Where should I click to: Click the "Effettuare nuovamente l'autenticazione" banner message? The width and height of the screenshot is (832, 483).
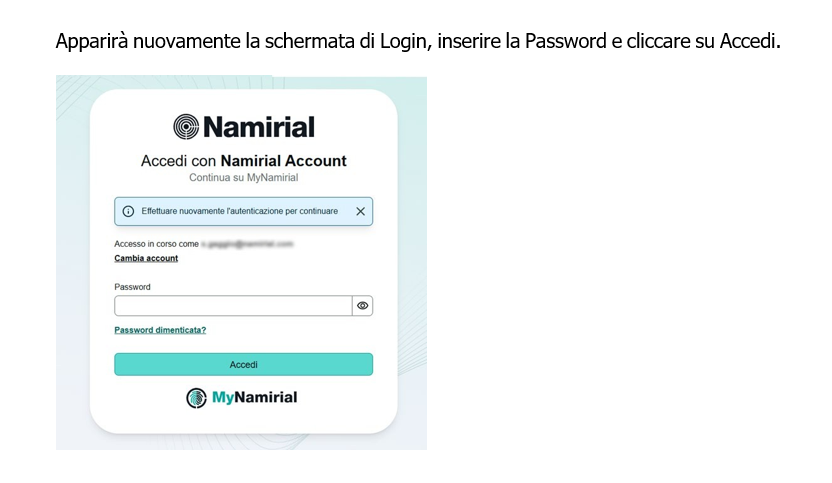240,211
